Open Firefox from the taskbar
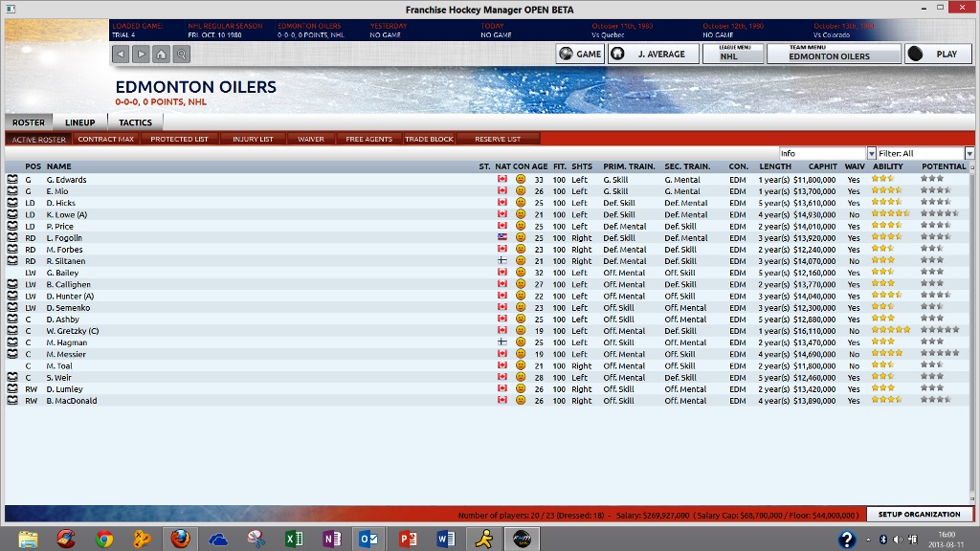Image resolution: width=980 pixels, height=551 pixels. (181, 539)
